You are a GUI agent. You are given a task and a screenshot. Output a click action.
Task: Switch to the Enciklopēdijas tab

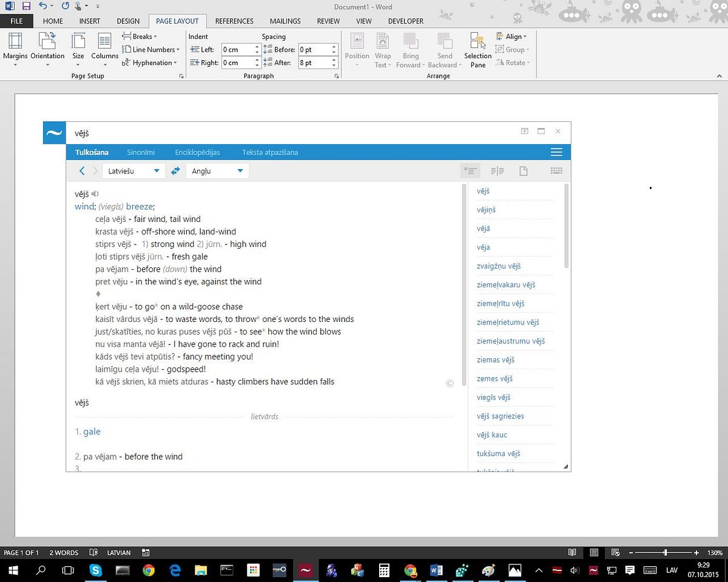point(197,152)
